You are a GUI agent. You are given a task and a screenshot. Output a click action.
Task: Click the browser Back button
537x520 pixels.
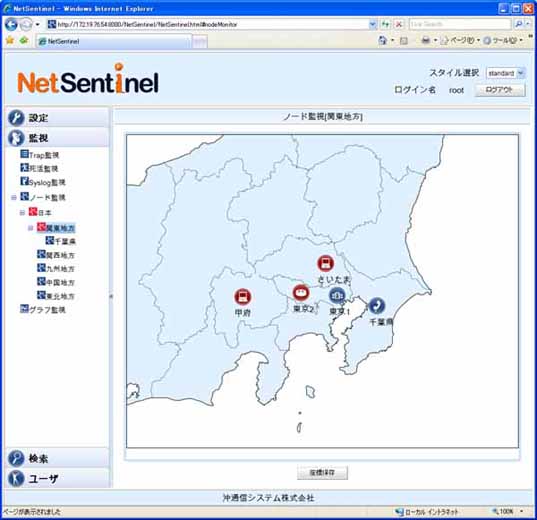point(11,24)
